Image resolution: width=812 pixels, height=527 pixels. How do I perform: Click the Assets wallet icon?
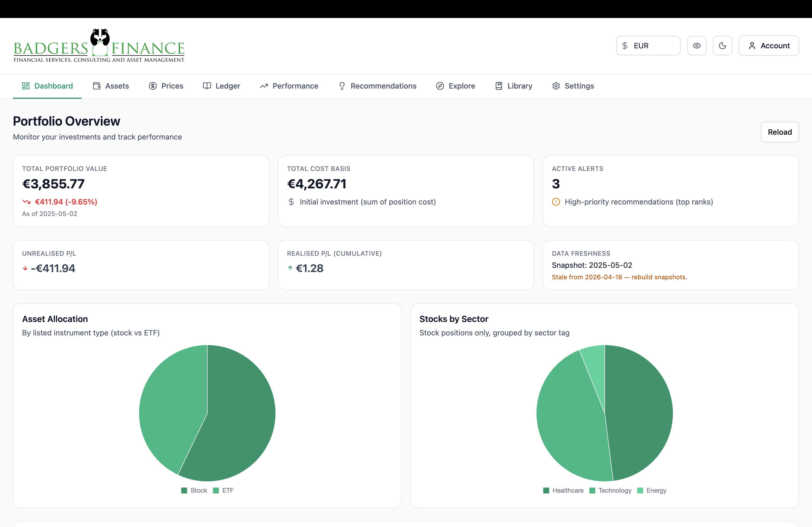[97, 86]
